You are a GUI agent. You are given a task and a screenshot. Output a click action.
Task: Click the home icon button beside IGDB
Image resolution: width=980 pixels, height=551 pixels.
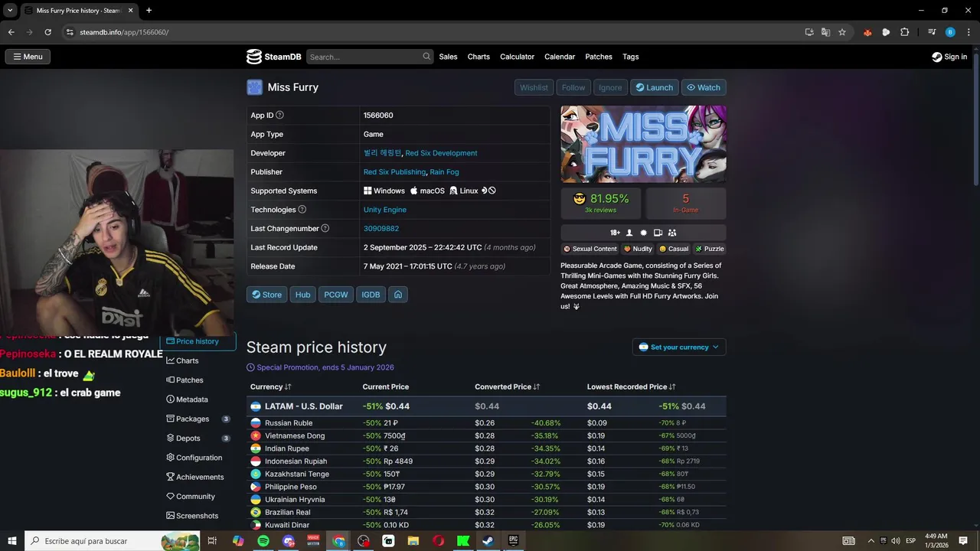(398, 295)
